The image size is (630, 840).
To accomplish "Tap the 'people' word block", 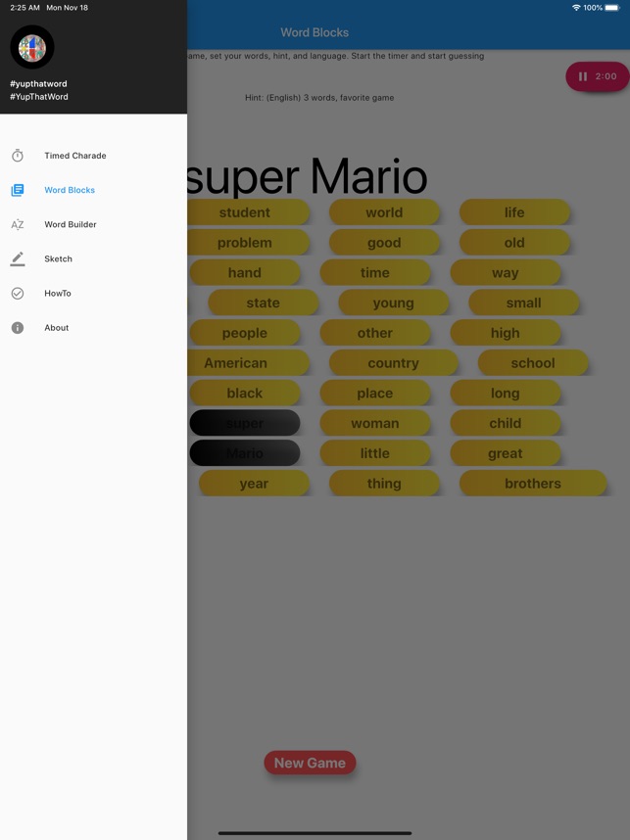I will [x=245, y=333].
